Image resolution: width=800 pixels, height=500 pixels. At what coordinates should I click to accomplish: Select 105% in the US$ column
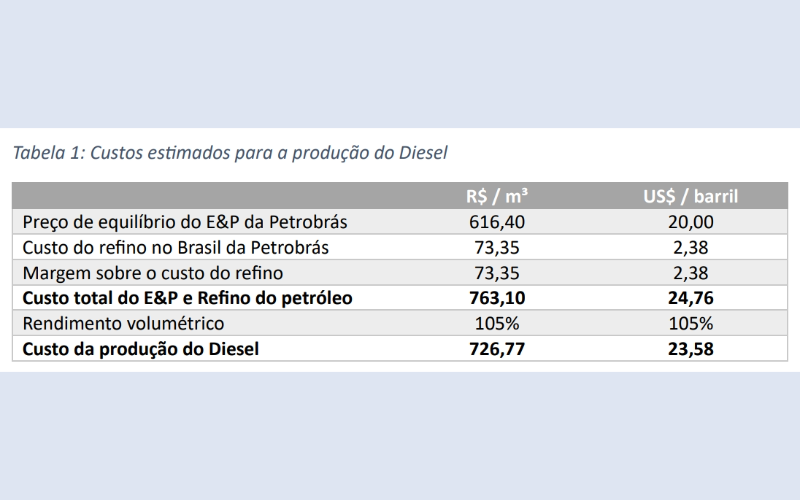tap(691, 323)
